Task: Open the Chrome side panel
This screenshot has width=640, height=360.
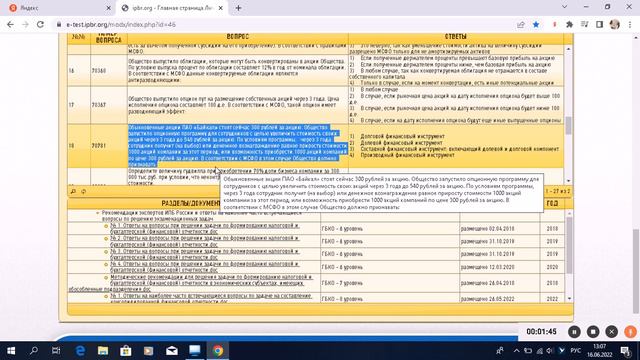Action: pos(599,24)
